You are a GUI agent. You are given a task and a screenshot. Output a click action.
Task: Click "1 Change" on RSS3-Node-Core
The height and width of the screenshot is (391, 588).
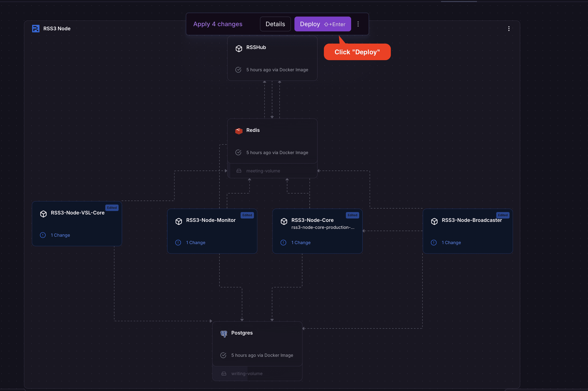(301, 243)
